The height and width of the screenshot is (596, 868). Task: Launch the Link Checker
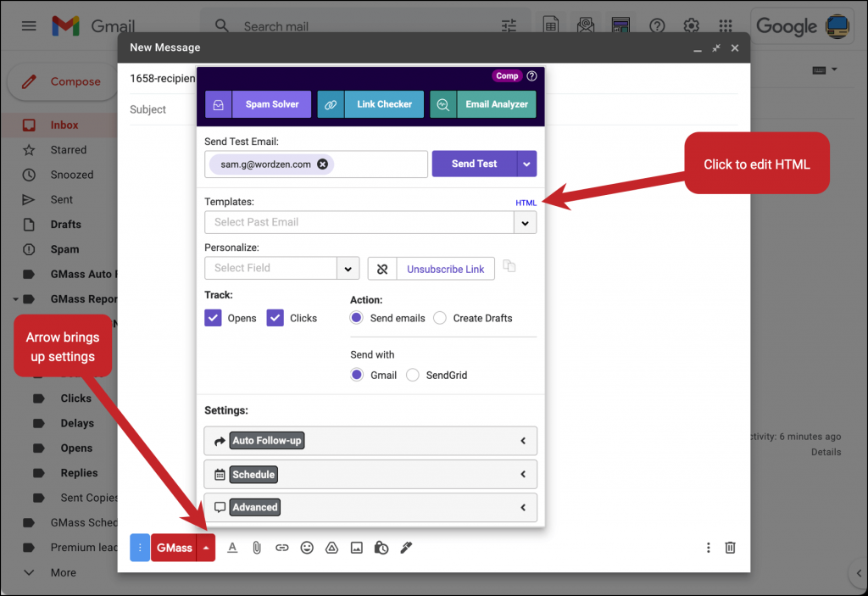[384, 103]
